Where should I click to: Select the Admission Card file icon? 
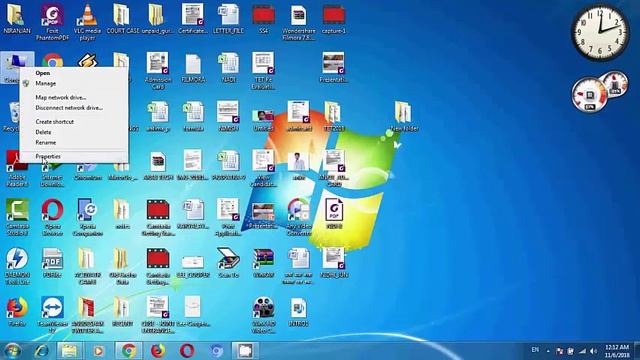(158, 70)
